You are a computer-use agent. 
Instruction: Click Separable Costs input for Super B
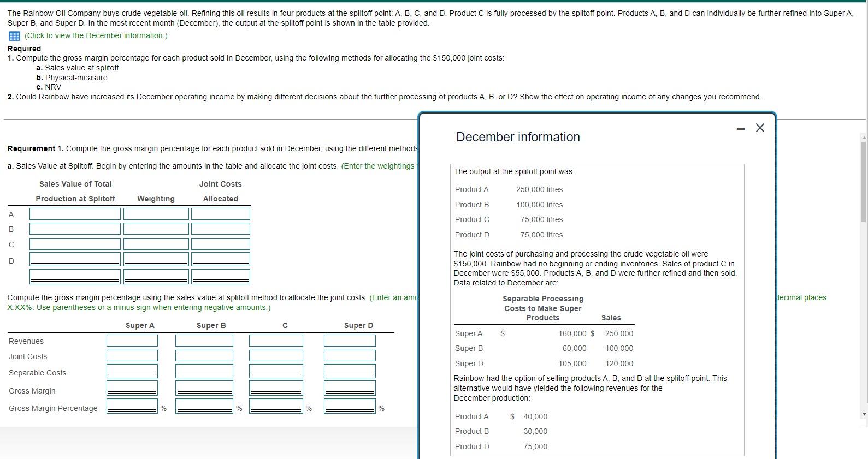(x=204, y=371)
